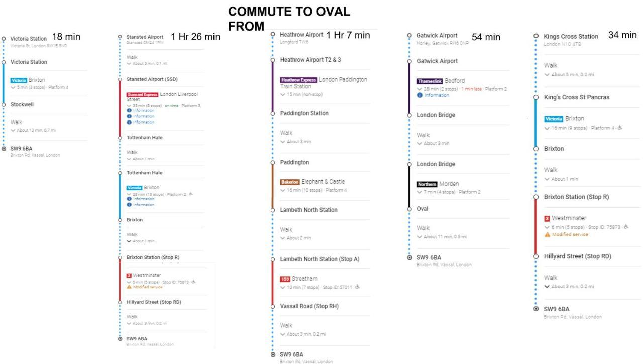643x364 pixels.
Task: Click Modified service warning icon in Kings Cross route
Action: pyautogui.click(x=547, y=234)
